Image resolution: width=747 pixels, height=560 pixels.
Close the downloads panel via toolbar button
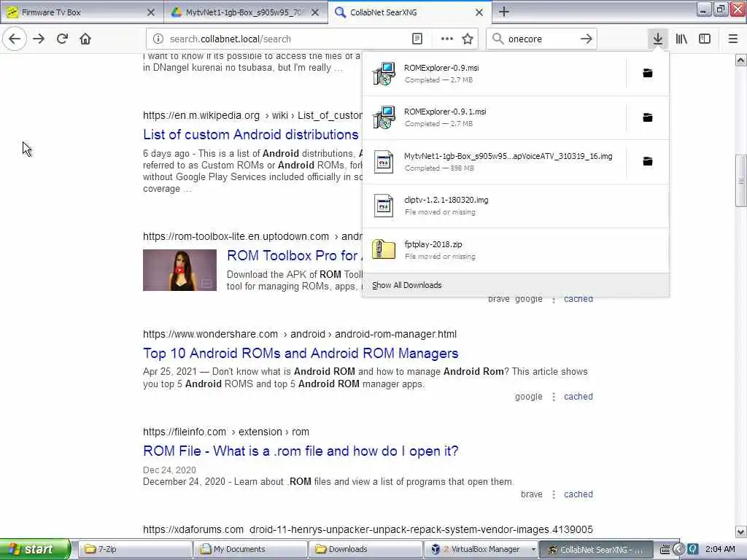[x=658, y=39]
